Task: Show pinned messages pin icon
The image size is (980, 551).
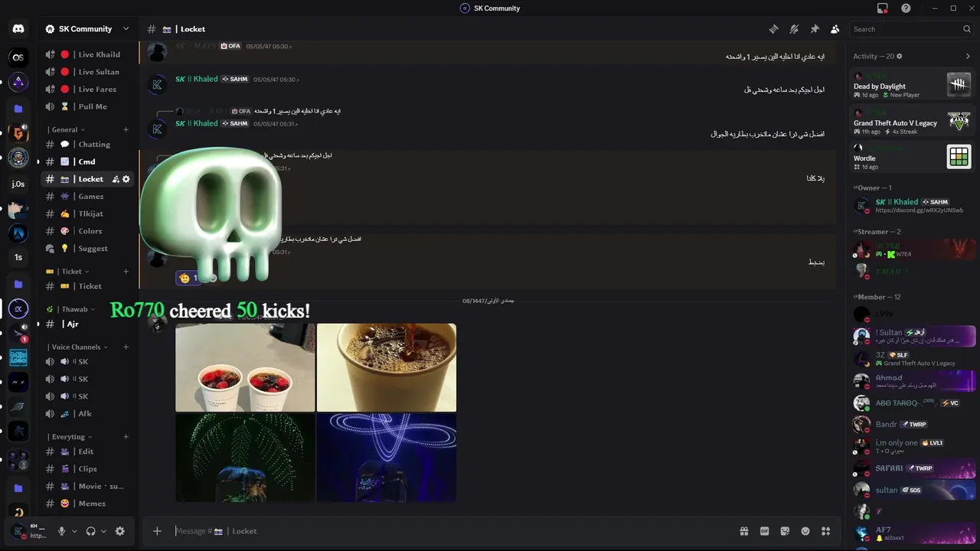Action: pyautogui.click(x=815, y=29)
